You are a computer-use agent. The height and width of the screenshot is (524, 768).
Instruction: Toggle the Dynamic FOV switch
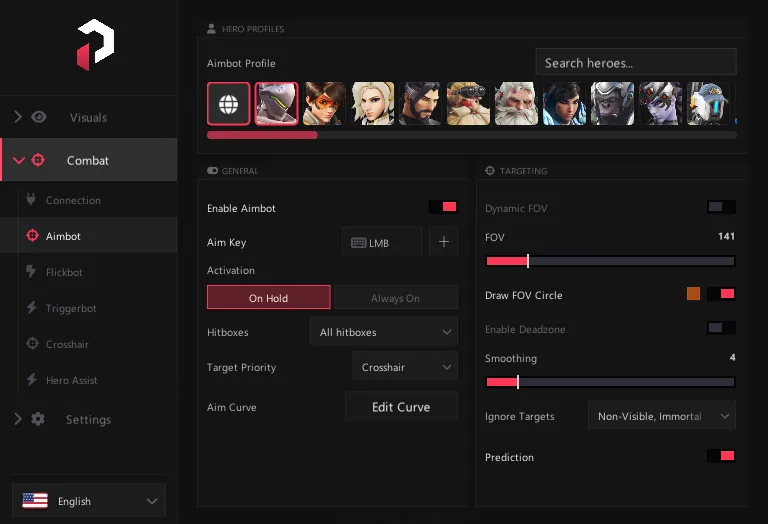click(721, 207)
